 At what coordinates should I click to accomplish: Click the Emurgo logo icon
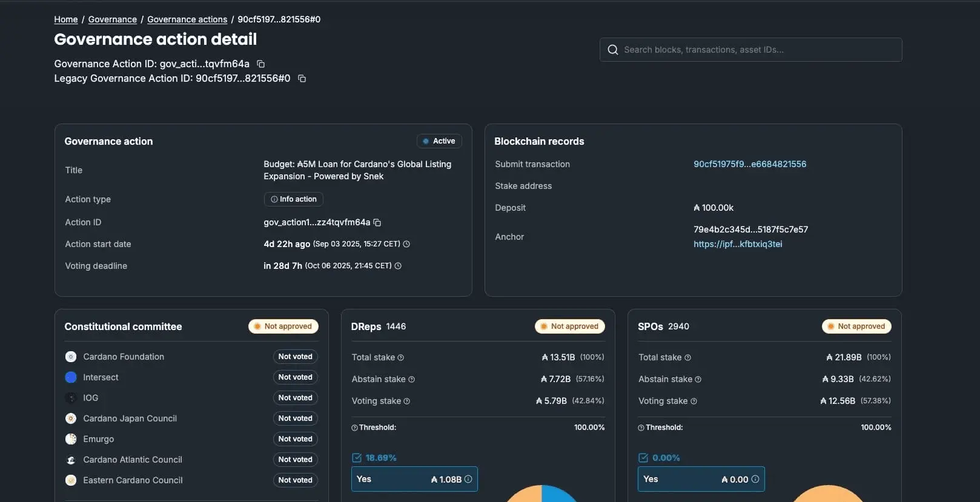tap(71, 439)
